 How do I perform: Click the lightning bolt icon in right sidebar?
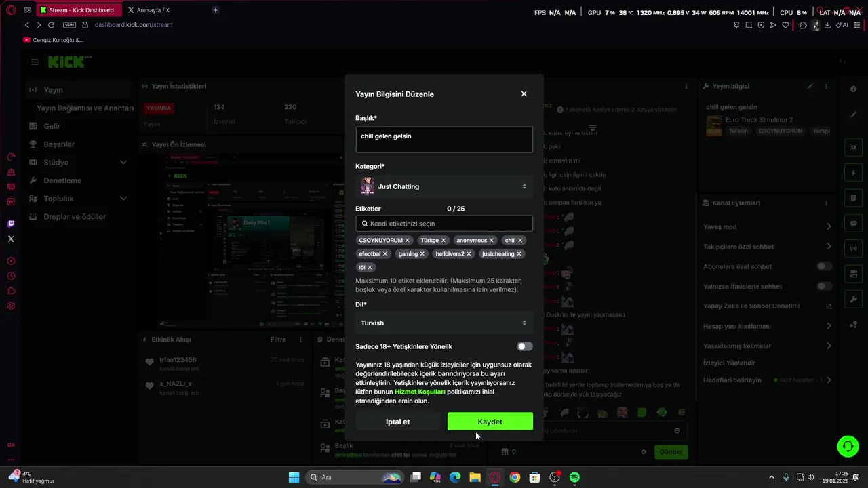[x=854, y=173]
